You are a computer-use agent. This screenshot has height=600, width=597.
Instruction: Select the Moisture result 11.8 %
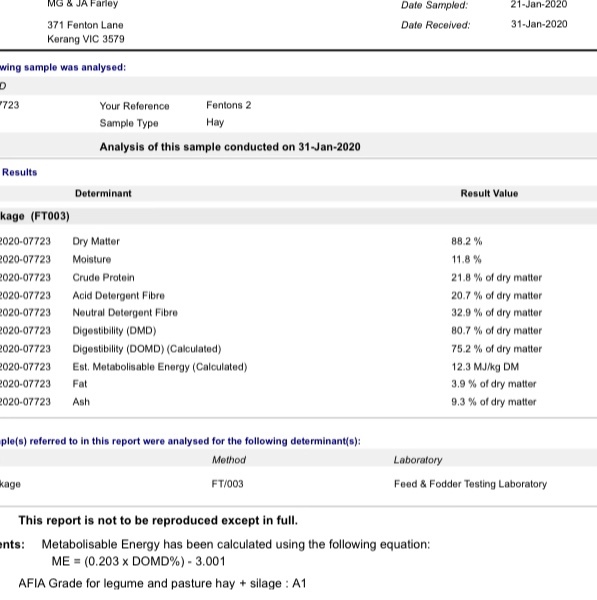coord(466,259)
